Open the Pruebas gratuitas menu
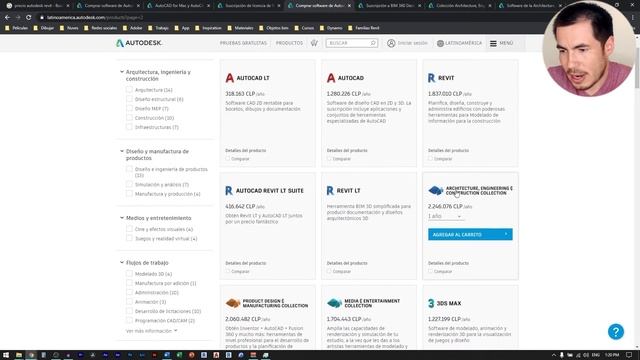This screenshot has width=640, height=360. 243,43
